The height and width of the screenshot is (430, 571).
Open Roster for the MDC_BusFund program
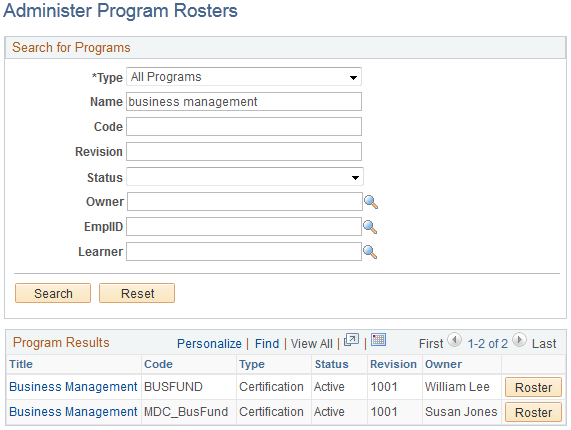(x=533, y=412)
